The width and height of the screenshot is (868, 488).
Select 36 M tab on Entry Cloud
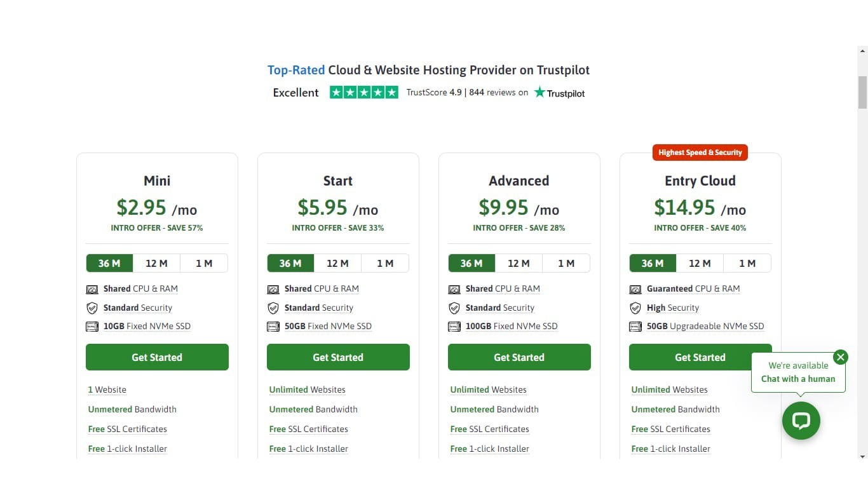click(653, 263)
